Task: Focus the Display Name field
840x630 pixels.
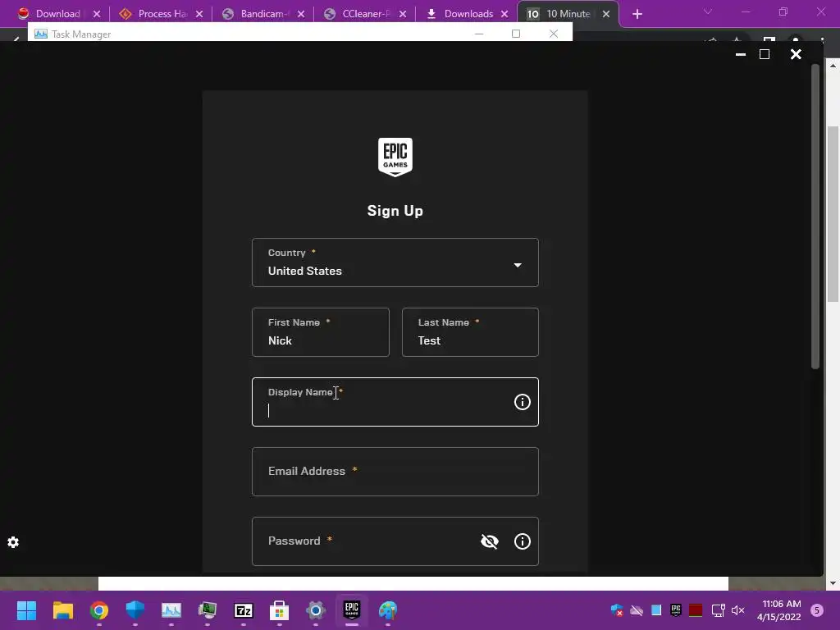Action: coord(395,402)
